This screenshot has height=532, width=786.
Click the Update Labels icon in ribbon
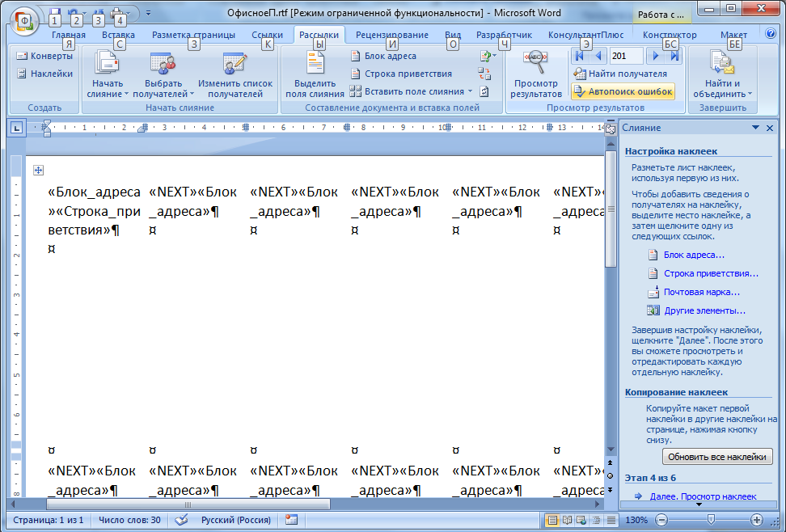484,91
